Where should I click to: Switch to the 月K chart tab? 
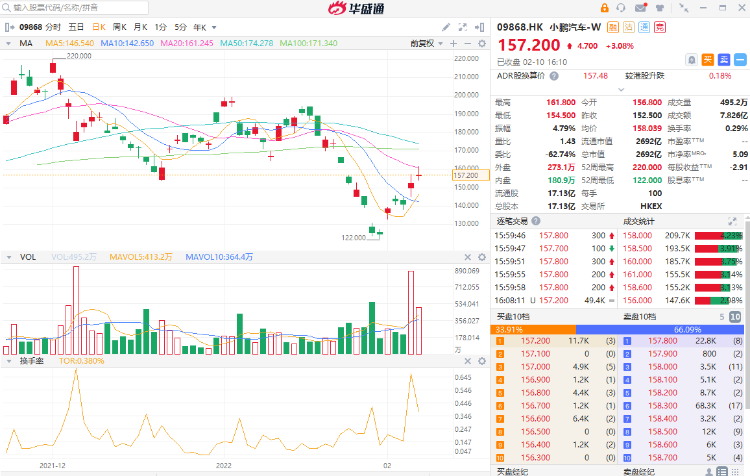[x=141, y=27]
